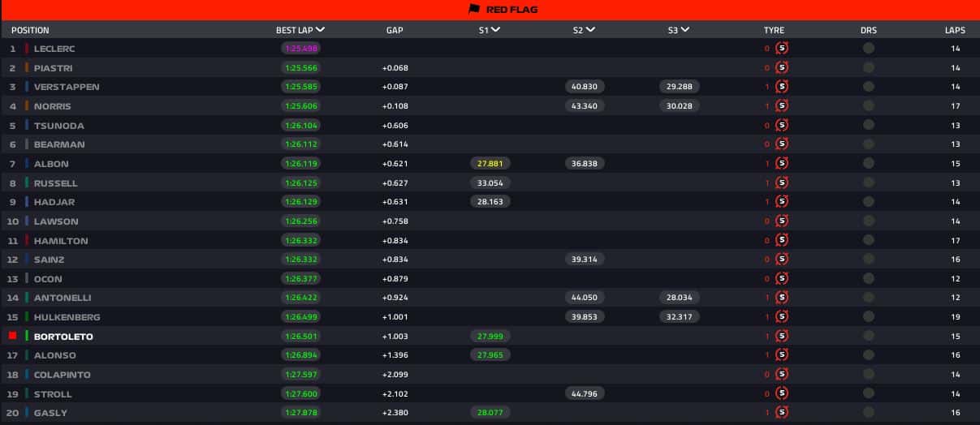This screenshot has height=425, width=980.
Task: Click the DRS column header
Action: [x=869, y=30]
